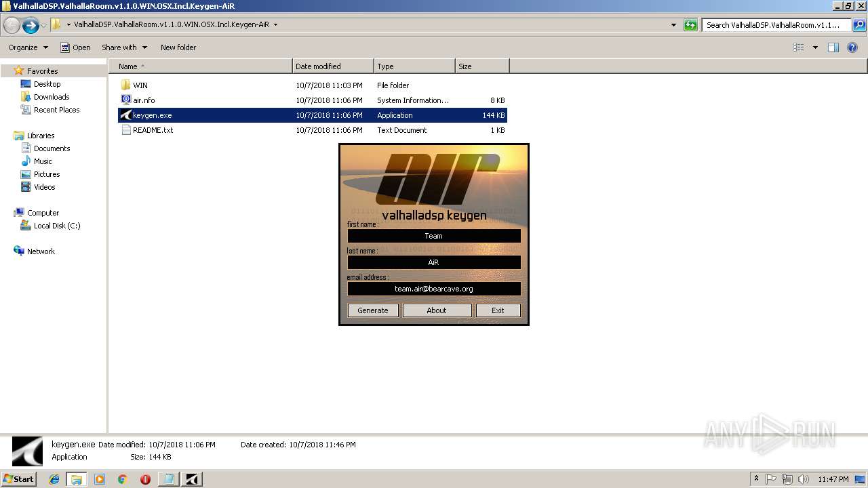Click Open in the toolbar
868x488 pixels.
pos(75,47)
